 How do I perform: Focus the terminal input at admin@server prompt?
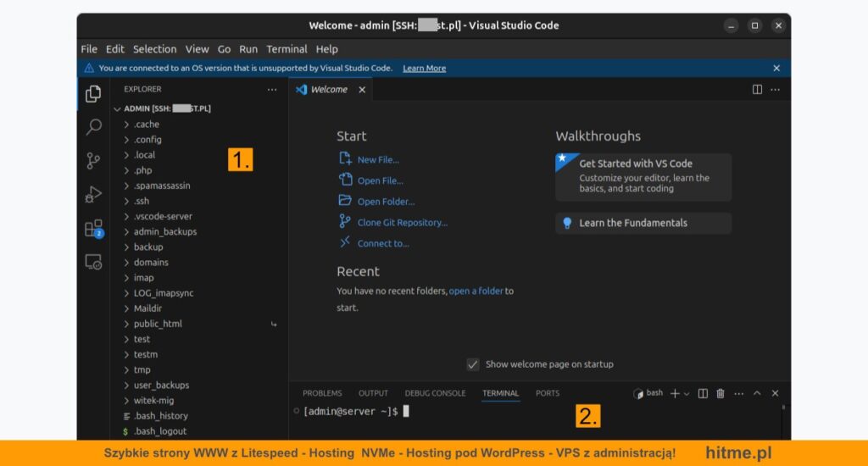click(x=406, y=412)
